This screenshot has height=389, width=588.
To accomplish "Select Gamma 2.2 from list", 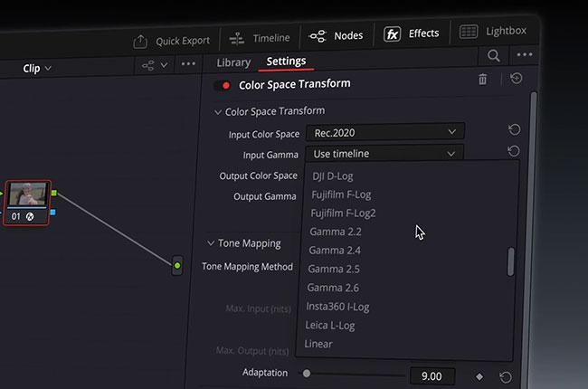I will coord(336,232).
